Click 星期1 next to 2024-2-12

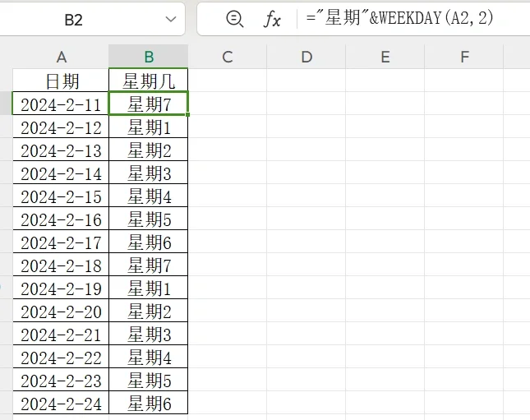tap(149, 127)
